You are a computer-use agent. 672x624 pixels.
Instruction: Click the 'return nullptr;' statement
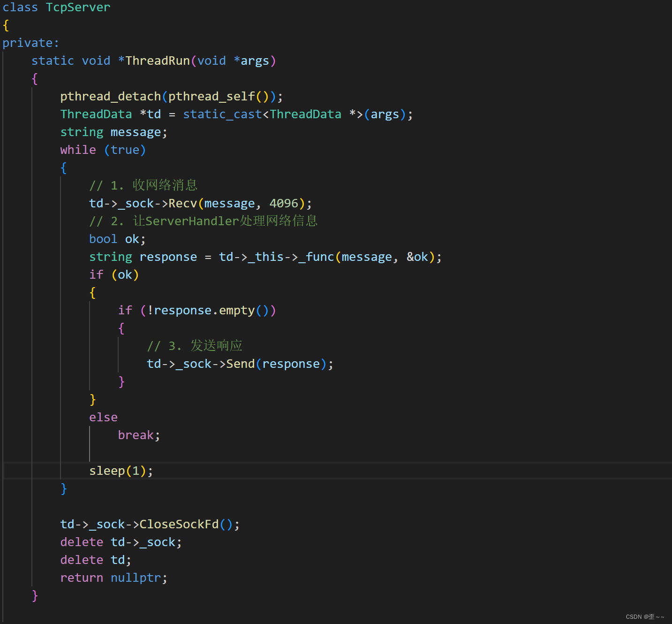114,578
